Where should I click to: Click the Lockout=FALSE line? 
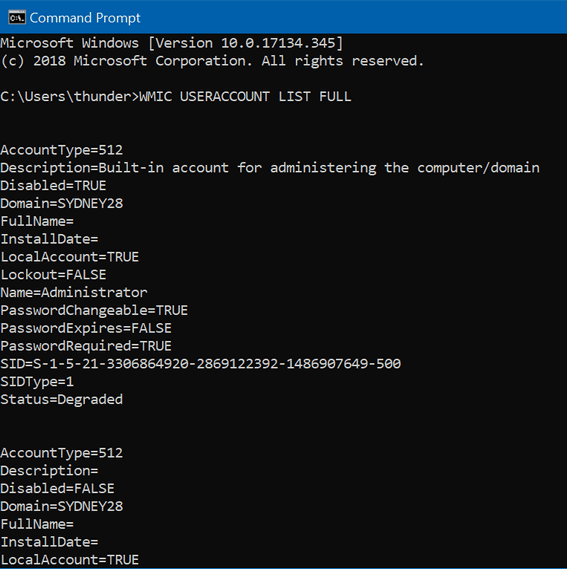pos(53,275)
